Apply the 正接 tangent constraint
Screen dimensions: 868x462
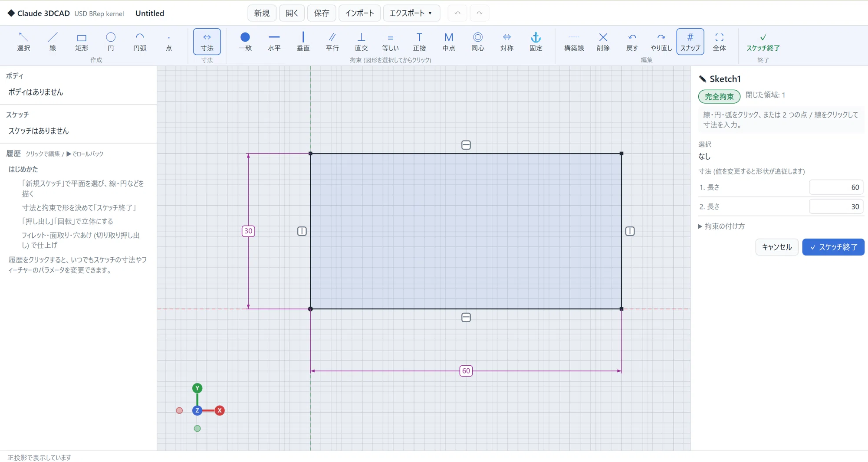(420, 42)
